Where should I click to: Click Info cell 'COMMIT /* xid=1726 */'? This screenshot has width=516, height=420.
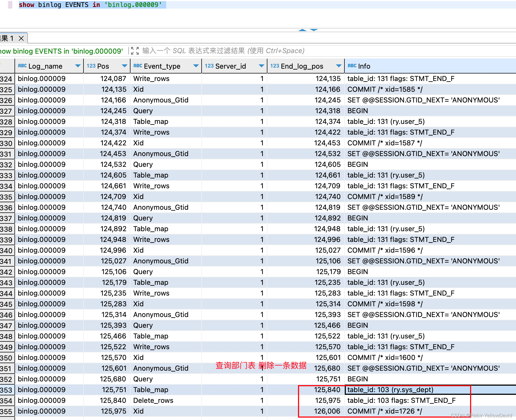pyautogui.click(x=430, y=411)
